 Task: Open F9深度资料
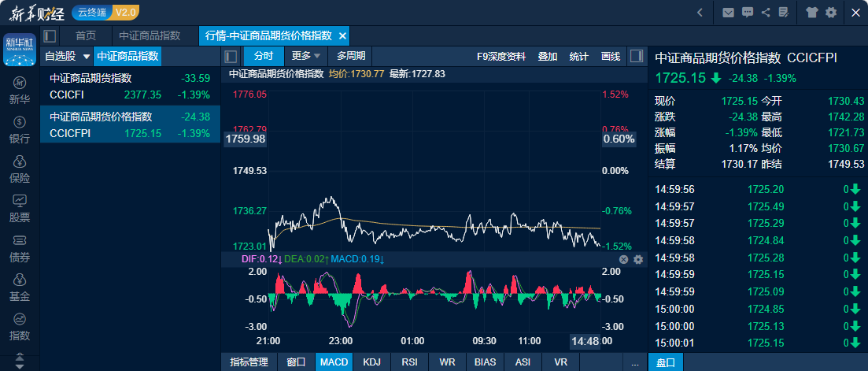coord(501,56)
